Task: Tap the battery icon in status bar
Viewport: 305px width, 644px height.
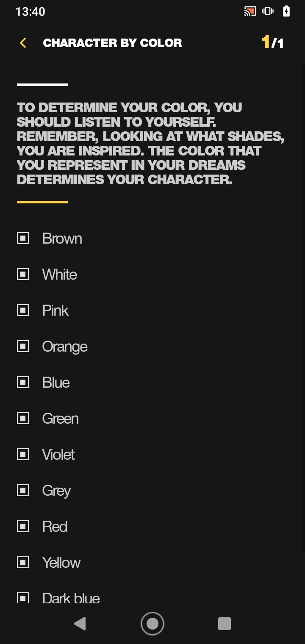Action: coord(286,11)
